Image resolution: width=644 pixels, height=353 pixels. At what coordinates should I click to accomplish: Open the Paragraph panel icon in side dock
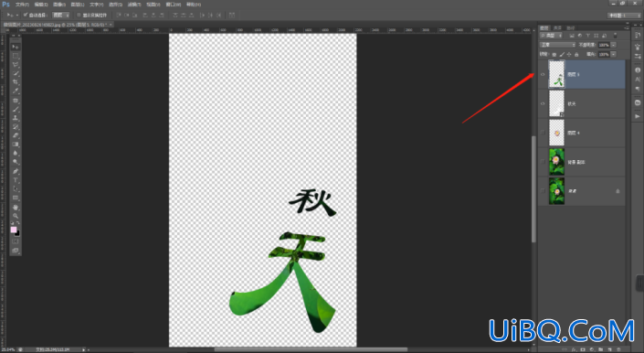click(638, 89)
